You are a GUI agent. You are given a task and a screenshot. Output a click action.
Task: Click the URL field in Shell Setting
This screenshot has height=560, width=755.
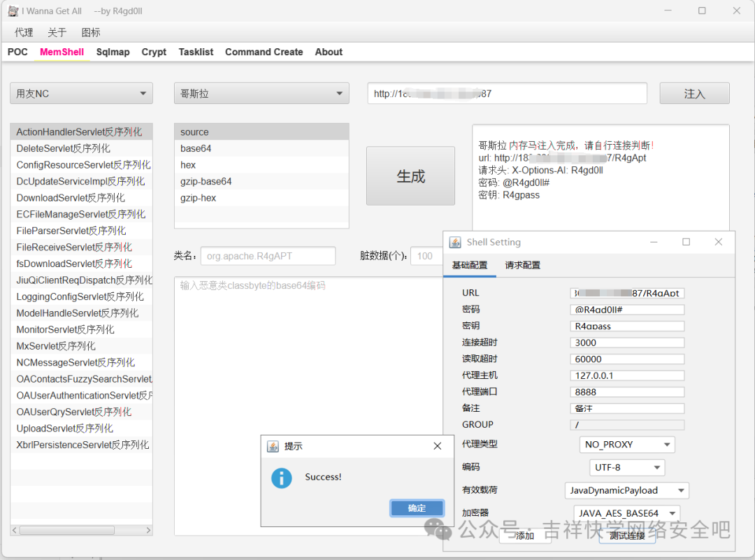pos(627,293)
